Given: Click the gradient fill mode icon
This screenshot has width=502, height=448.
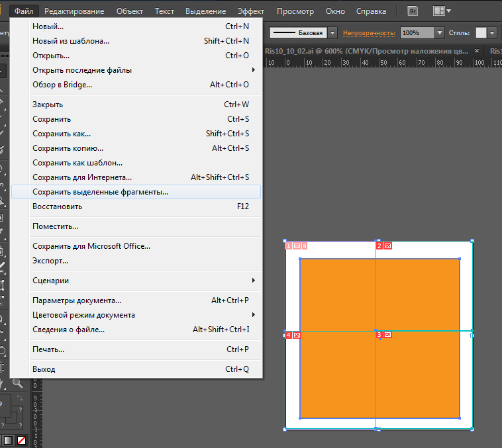Looking at the screenshot, I should [x=9, y=440].
